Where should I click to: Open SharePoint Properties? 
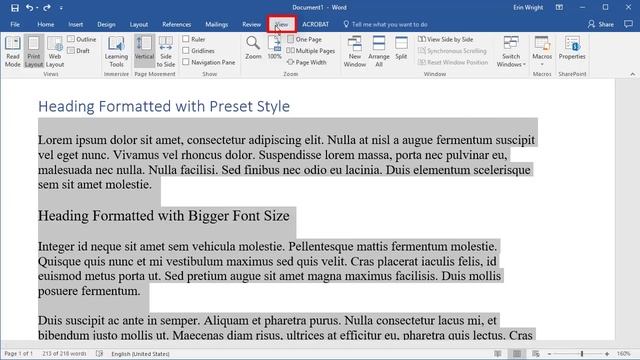coord(572,48)
